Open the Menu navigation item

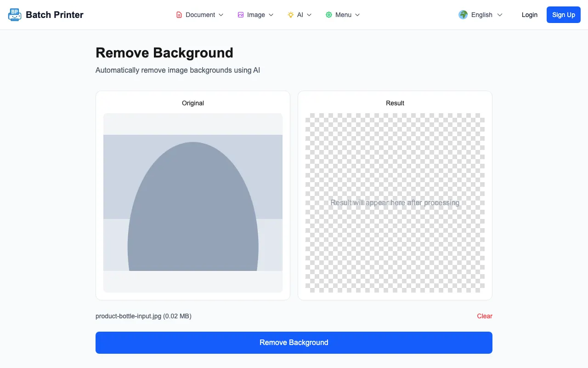click(x=343, y=15)
